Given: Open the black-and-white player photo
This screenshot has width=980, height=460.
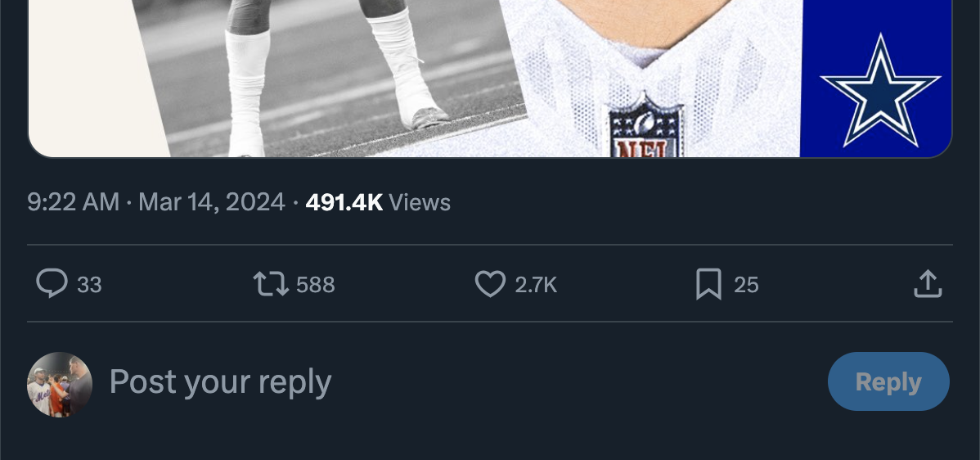Looking at the screenshot, I should [327, 74].
